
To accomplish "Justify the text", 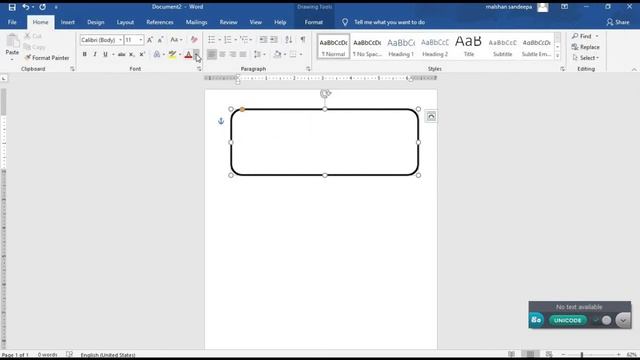I will coord(243,54).
